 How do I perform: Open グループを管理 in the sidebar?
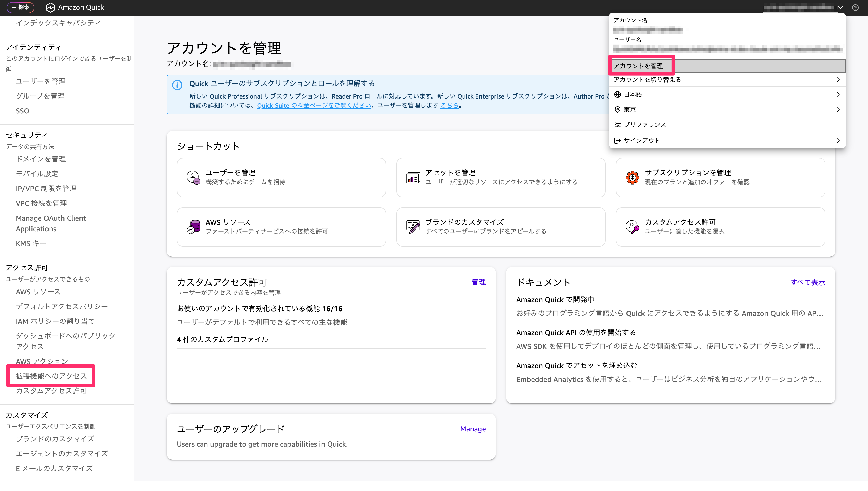pyautogui.click(x=40, y=96)
